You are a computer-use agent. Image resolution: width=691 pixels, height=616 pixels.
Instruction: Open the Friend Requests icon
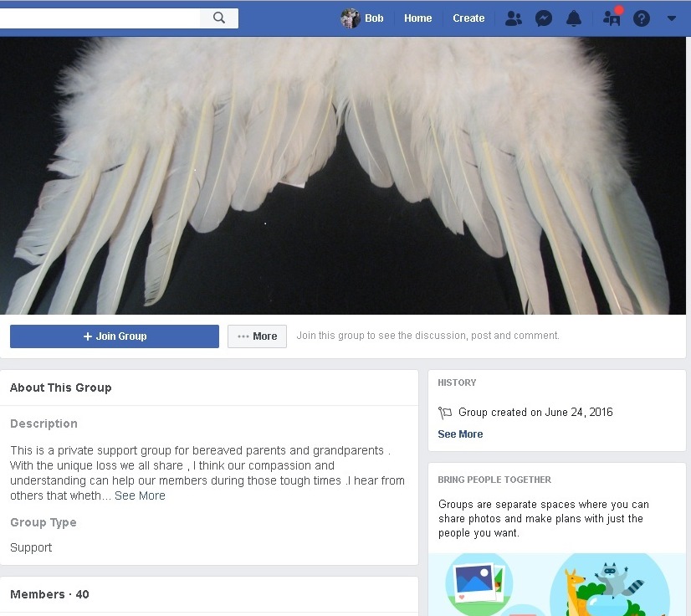pos(514,18)
